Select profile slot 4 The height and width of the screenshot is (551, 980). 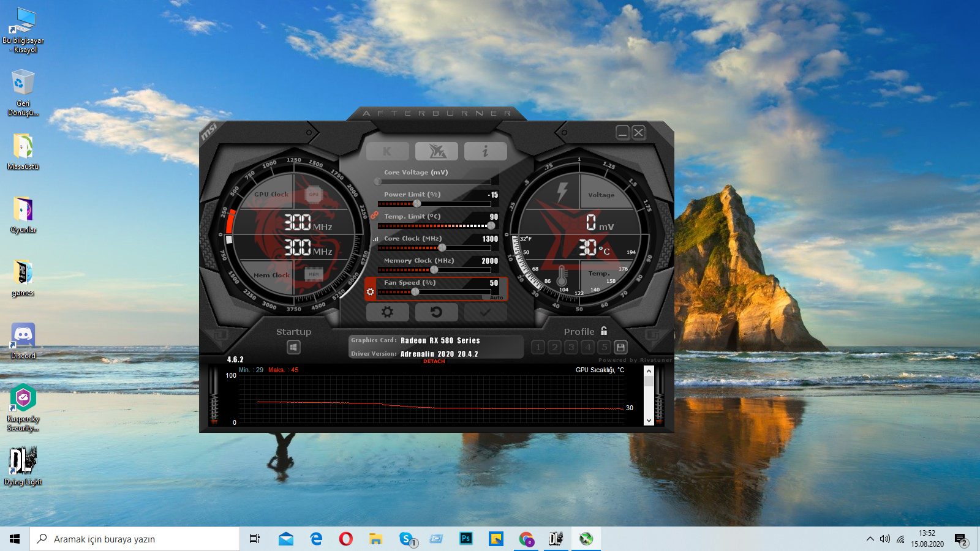coord(587,347)
